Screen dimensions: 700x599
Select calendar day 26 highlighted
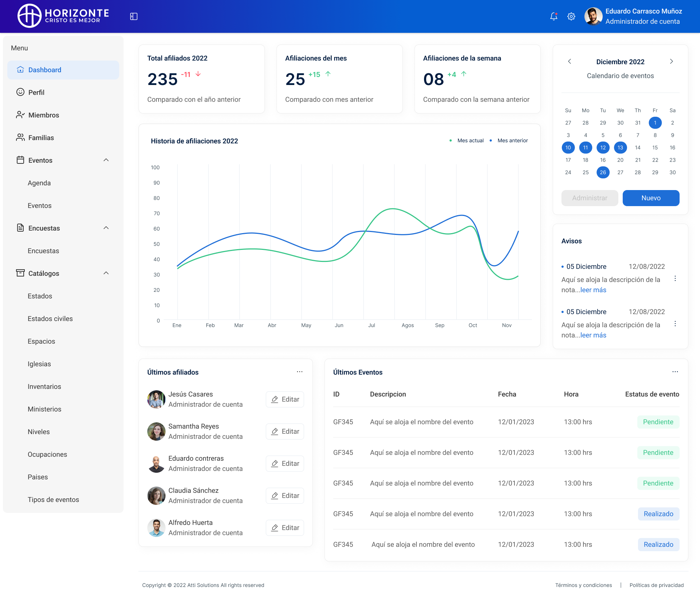pos(603,173)
